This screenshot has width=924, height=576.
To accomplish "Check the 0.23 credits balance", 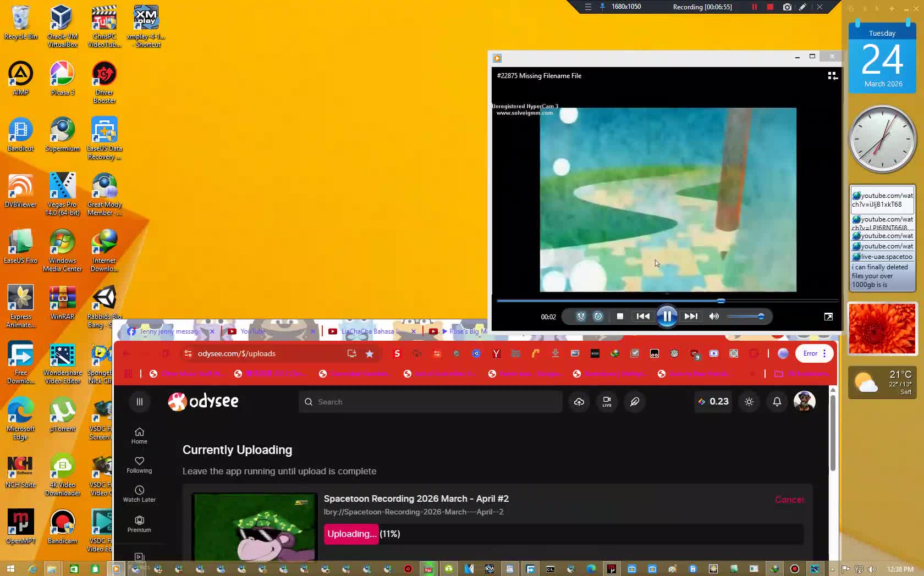I will click(713, 402).
